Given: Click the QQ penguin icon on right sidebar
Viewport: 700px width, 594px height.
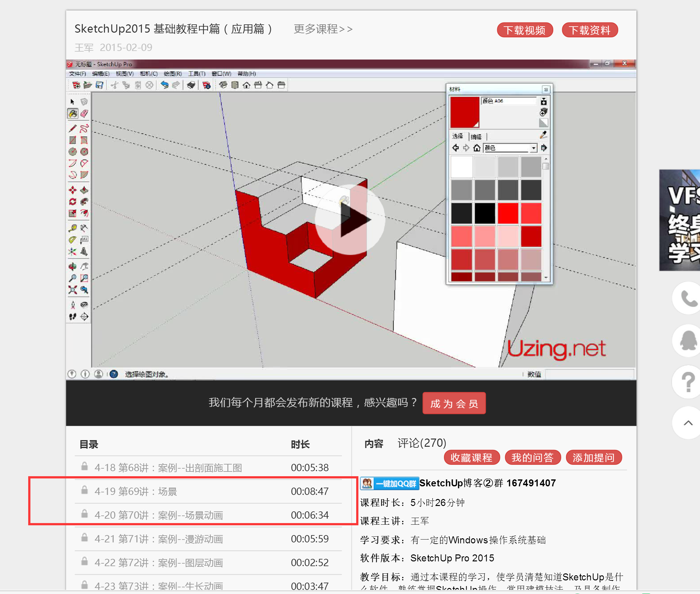Looking at the screenshot, I should pos(688,340).
